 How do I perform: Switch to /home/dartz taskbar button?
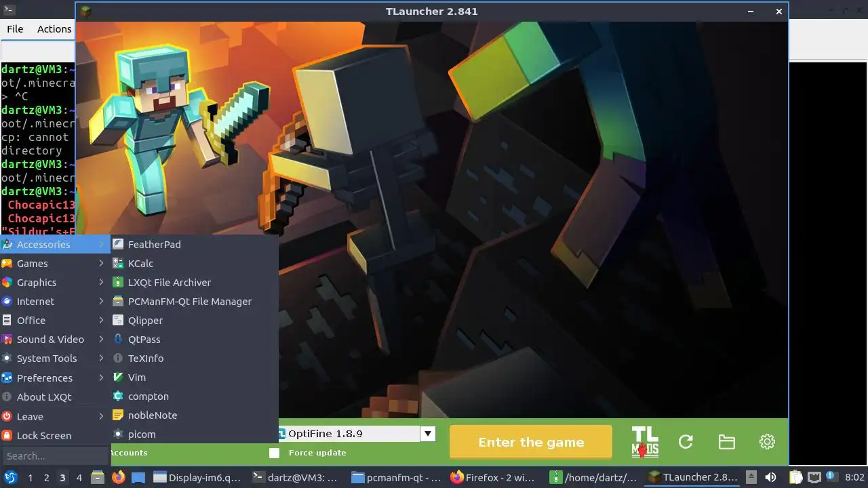(594, 477)
